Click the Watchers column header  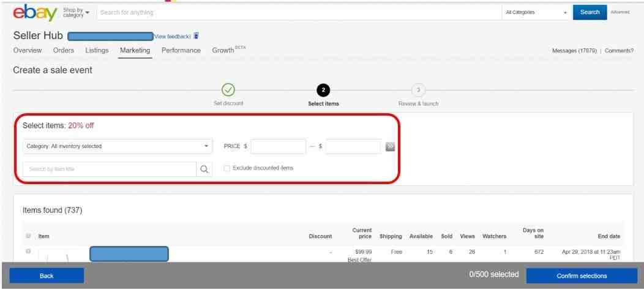pyautogui.click(x=495, y=236)
